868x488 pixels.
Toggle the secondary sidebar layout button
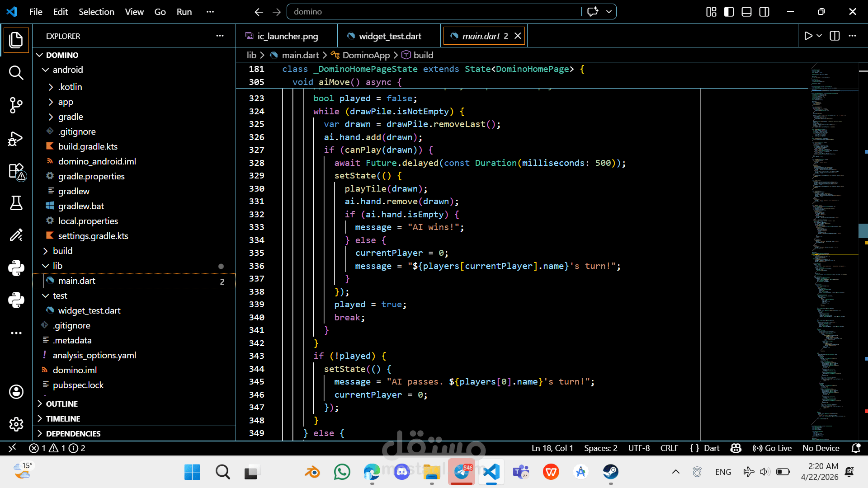click(764, 12)
